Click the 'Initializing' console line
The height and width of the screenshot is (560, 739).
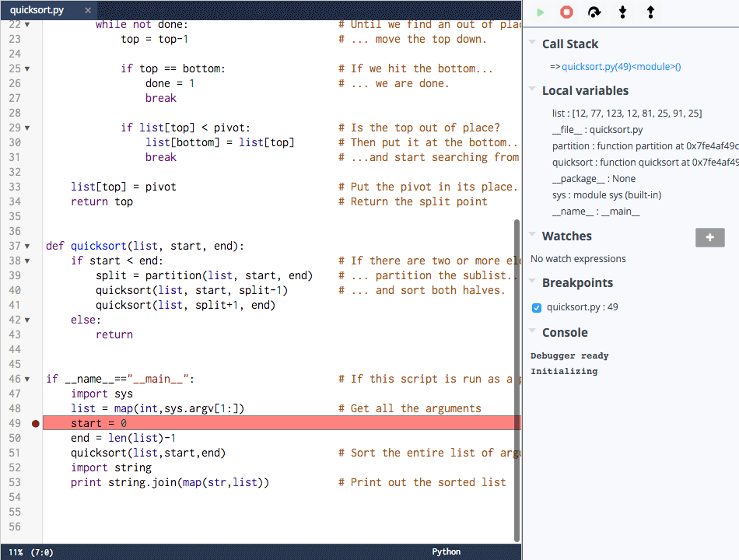point(564,371)
